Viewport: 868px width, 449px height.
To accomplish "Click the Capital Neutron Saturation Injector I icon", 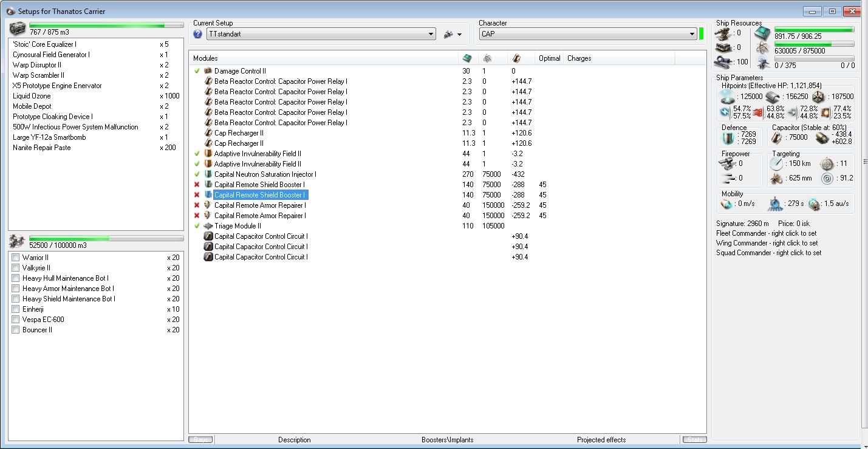I will click(x=208, y=174).
